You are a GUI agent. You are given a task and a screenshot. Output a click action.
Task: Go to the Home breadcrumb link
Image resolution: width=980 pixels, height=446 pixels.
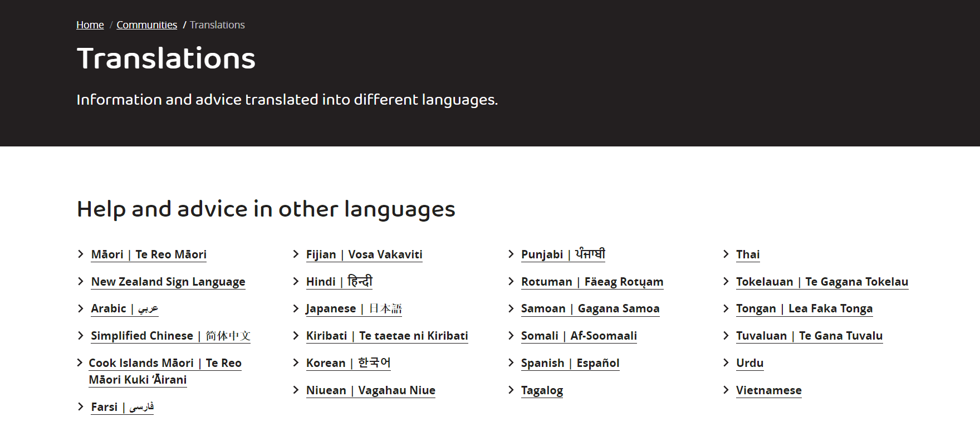(90, 25)
